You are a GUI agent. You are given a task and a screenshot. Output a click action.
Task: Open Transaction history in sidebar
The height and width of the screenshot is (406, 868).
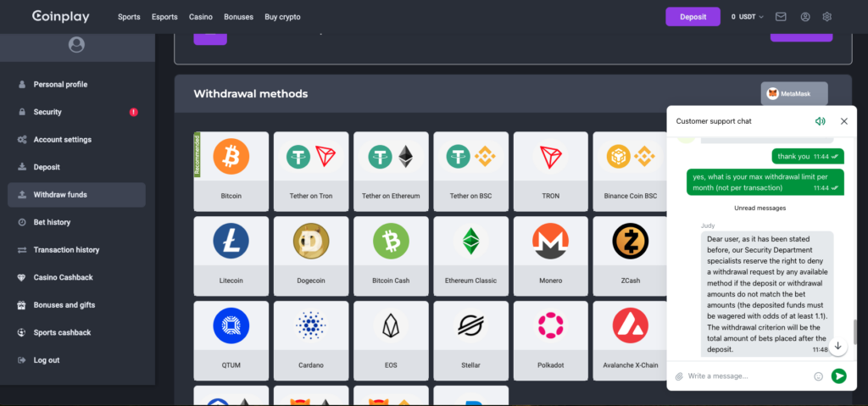[76, 250]
